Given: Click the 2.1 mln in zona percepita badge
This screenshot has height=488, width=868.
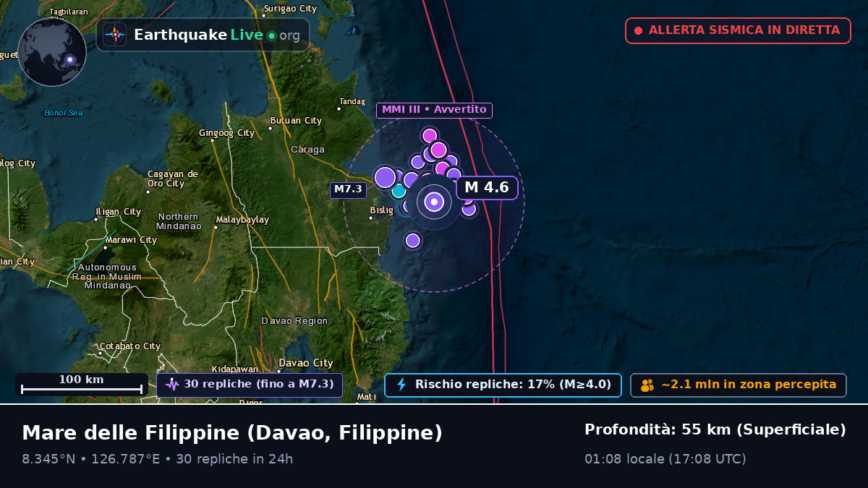Looking at the screenshot, I should tap(739, 385).
